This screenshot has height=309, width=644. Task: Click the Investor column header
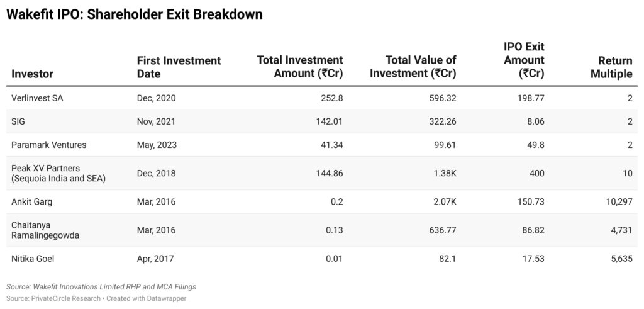[x=33, y=74]
